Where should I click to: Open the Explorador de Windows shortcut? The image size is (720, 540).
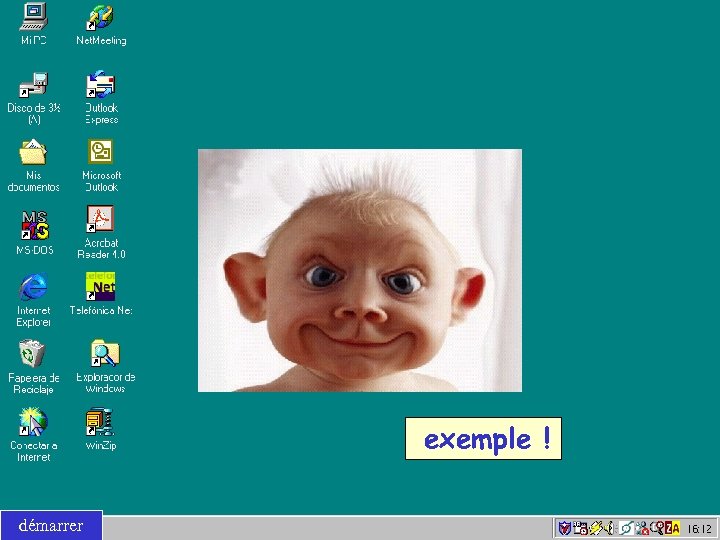click(105, 366)
